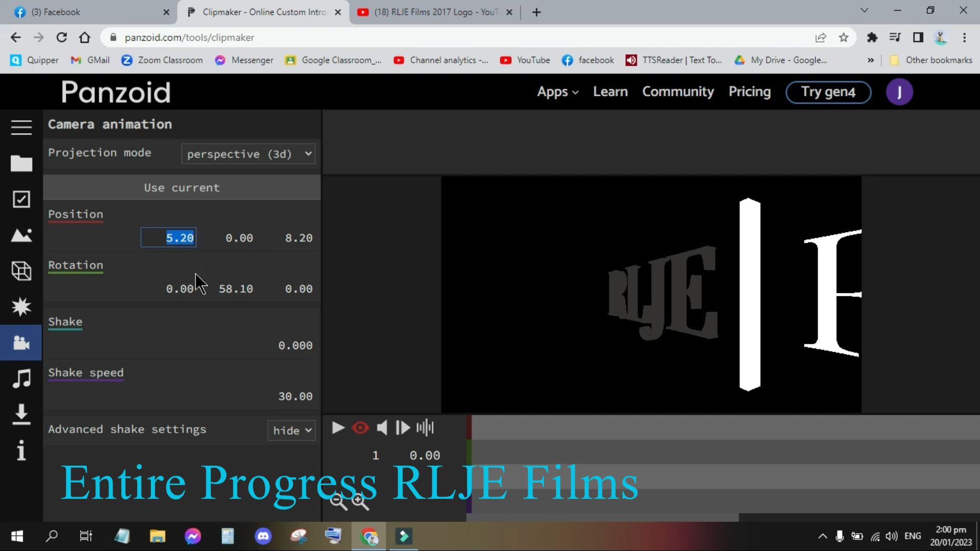Open Other bookmarks folder
The height and width of the screenshot is (551, 980).
930,60
